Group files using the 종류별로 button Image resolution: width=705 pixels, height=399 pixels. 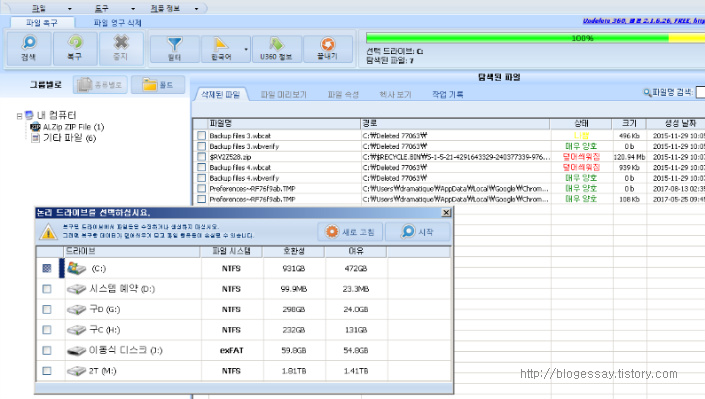tap(100, 85)
